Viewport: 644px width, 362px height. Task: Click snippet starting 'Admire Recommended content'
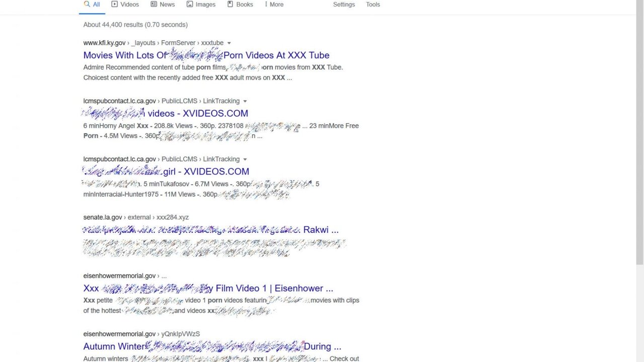pos(213,72)
